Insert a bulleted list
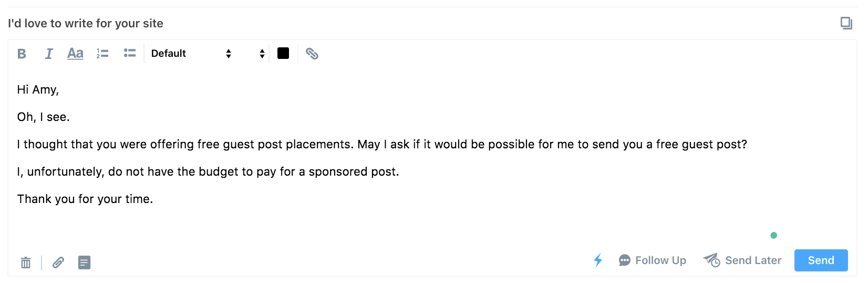Image resolution: width=868 pixels, height=283 pixels. 130,53
